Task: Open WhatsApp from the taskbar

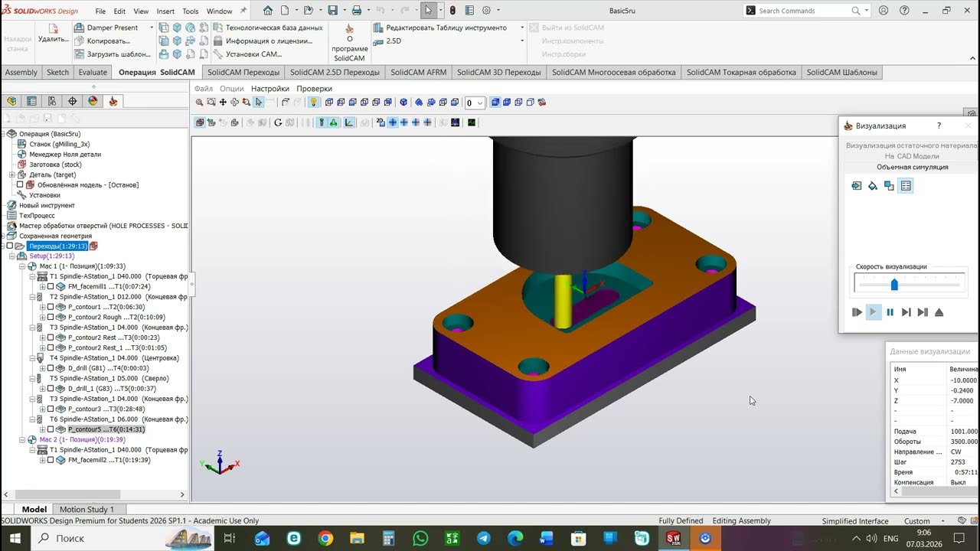Action: point(420,538)
